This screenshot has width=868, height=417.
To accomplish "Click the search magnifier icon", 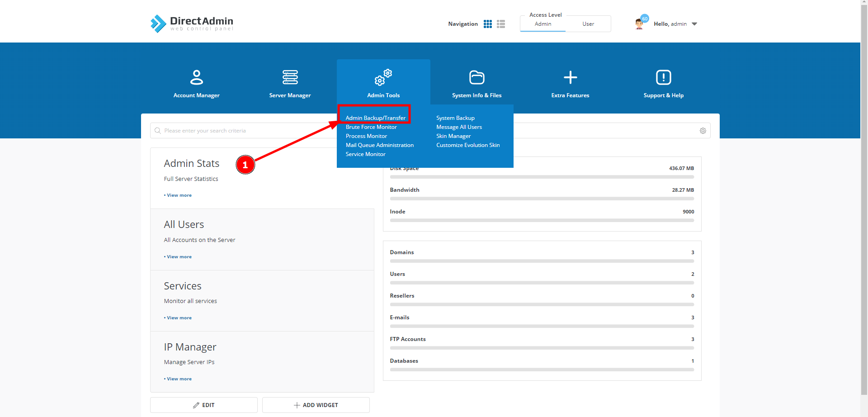I will pyautogui.click(x=157, y=131).
